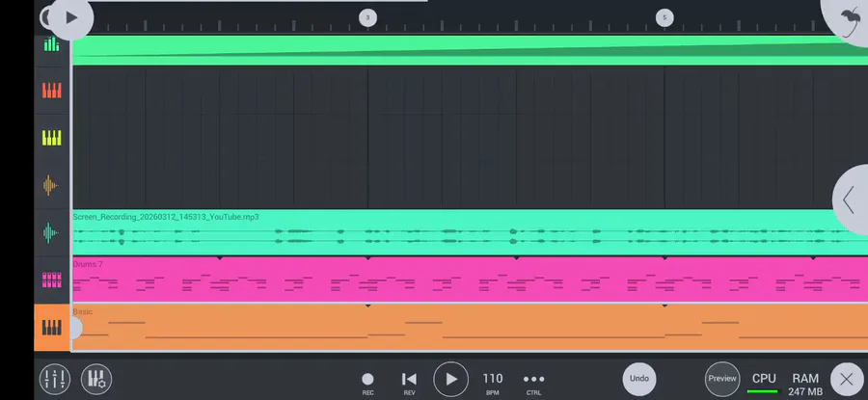Select the green equalizer bars track icon
Image resolution: width=868 pixels, height=400 pixels.
click(x=51, y=44)
